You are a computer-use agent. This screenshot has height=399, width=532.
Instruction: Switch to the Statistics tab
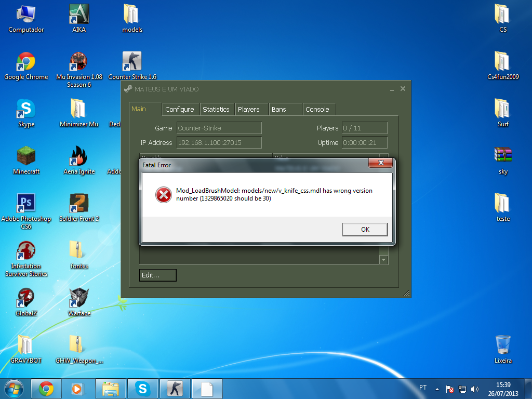[x=216, y=109]
